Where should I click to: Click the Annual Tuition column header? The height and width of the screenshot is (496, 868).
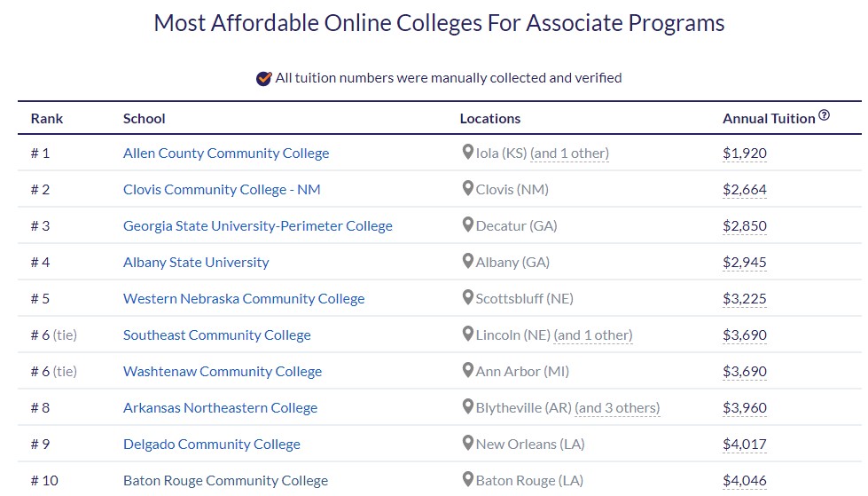coord(768,119)
